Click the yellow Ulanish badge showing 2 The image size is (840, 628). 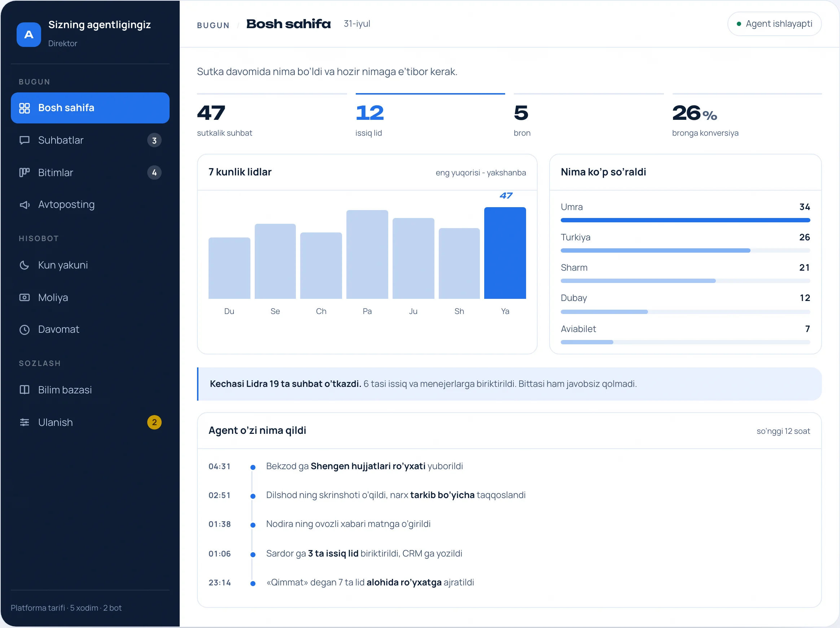(154, 423)
